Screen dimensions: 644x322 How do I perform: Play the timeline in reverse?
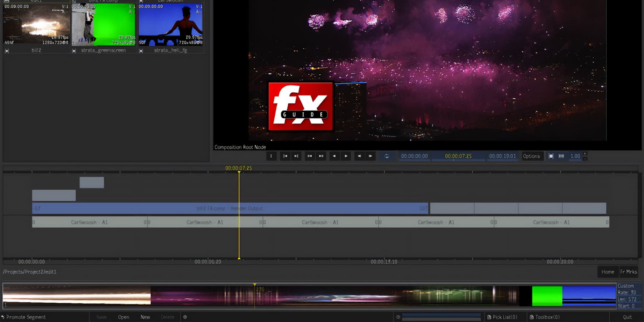coord(335,156)
